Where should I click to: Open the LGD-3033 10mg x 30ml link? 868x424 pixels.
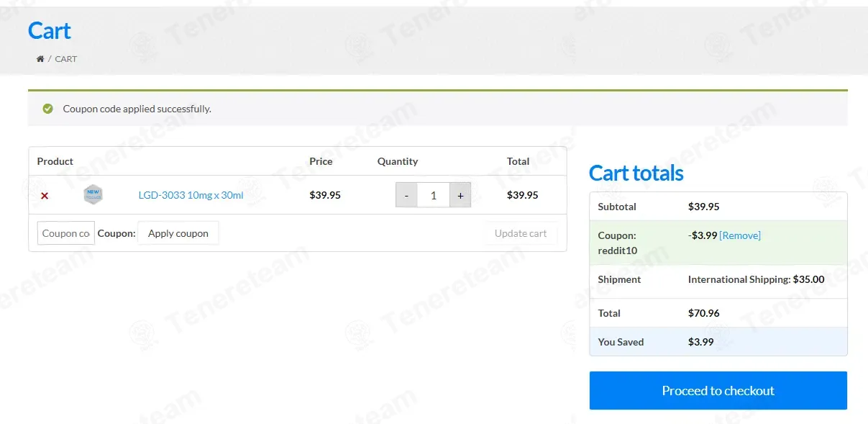[x=191, y=195]
